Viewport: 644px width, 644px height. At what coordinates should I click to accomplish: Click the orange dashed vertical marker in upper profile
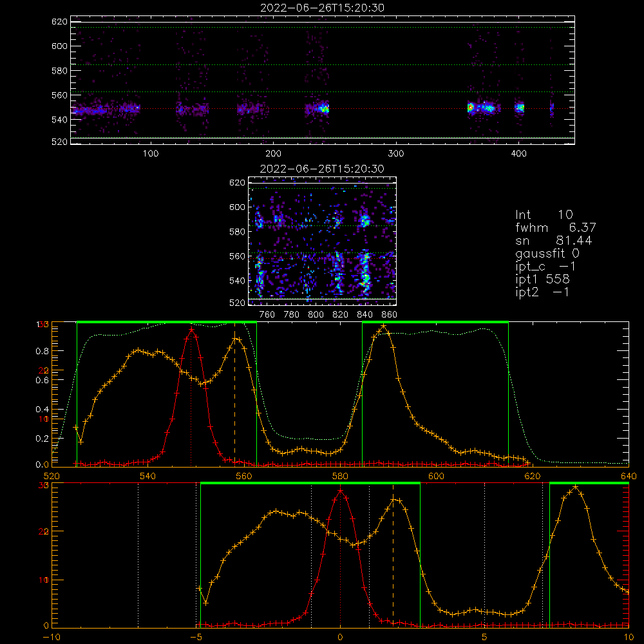[235, 394]
